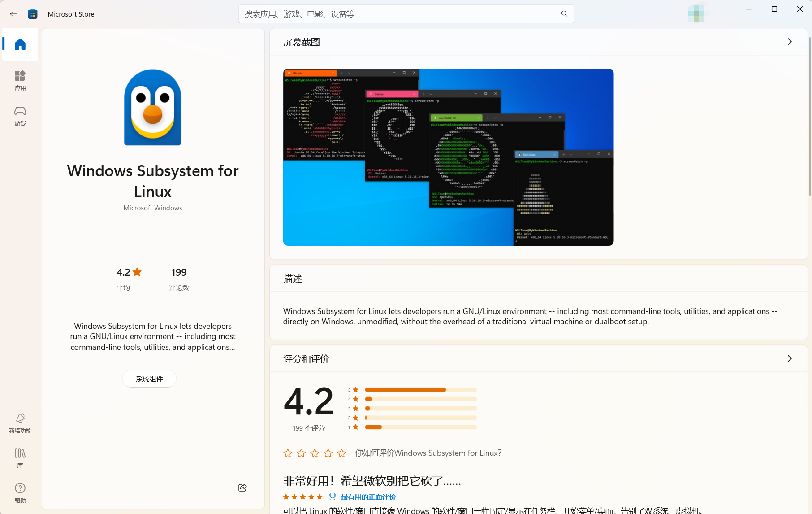
Task: Click the share icon below the app info
Action: 242,488
